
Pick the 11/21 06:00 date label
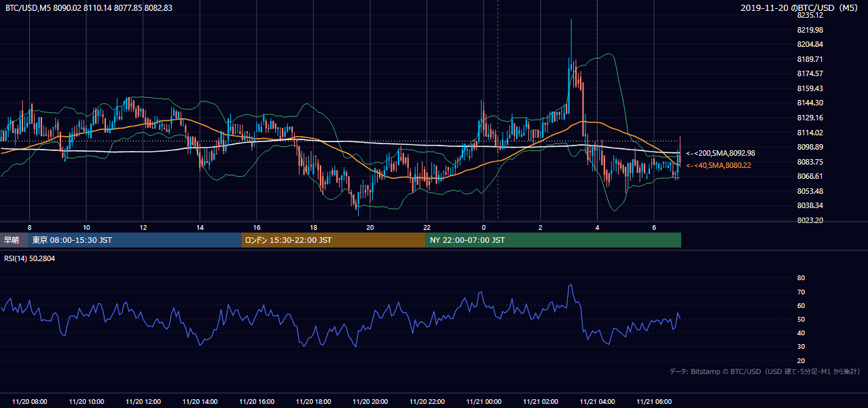654,402
